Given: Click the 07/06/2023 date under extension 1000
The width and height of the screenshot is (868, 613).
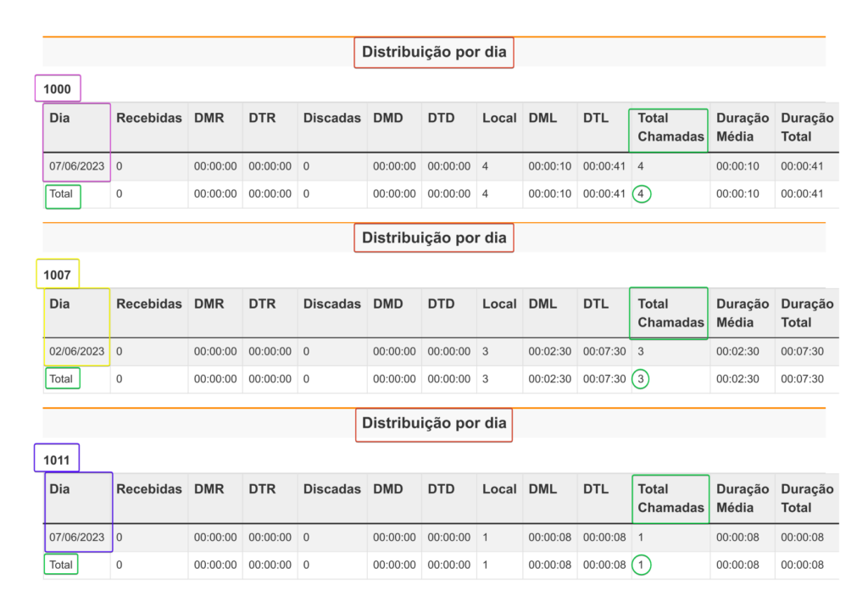Looking at the screenshot, I should (x=76, y=166).
